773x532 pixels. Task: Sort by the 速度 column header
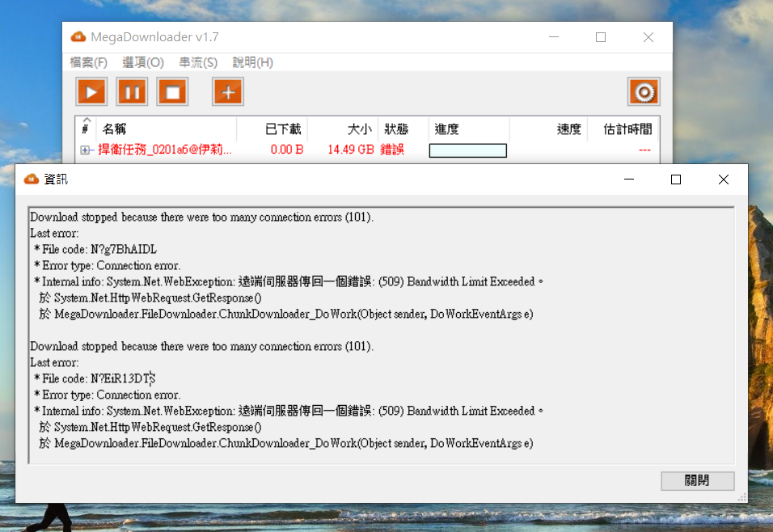548,129
